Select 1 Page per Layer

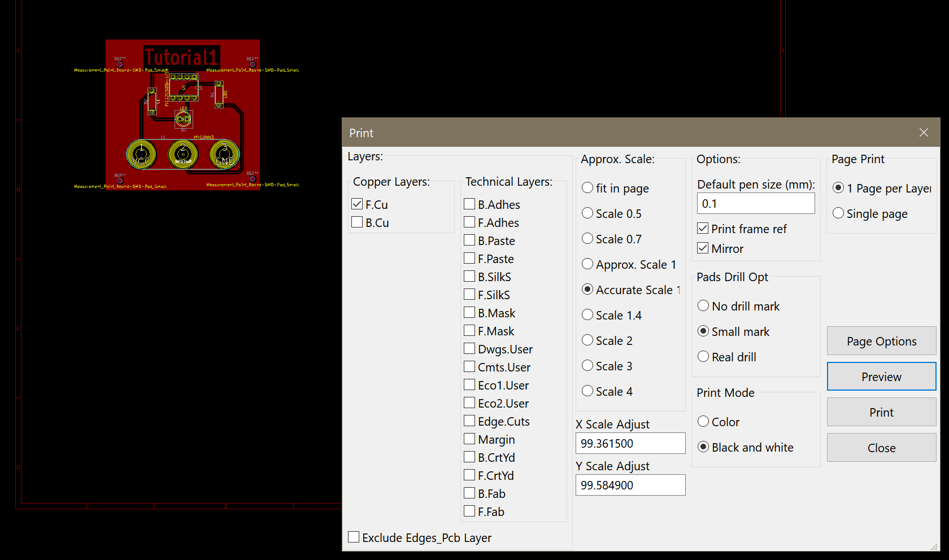(838, 188)
